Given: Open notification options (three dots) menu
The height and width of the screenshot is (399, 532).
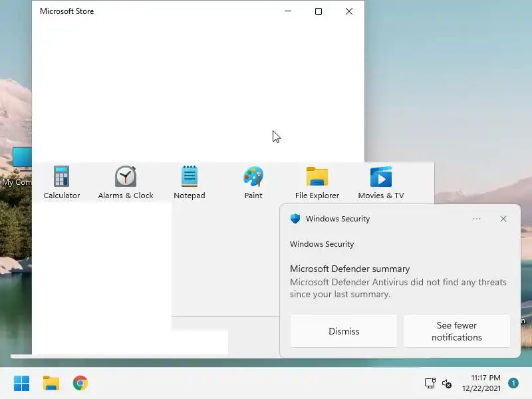Looking at the screenshot, I should click(477, 219).
